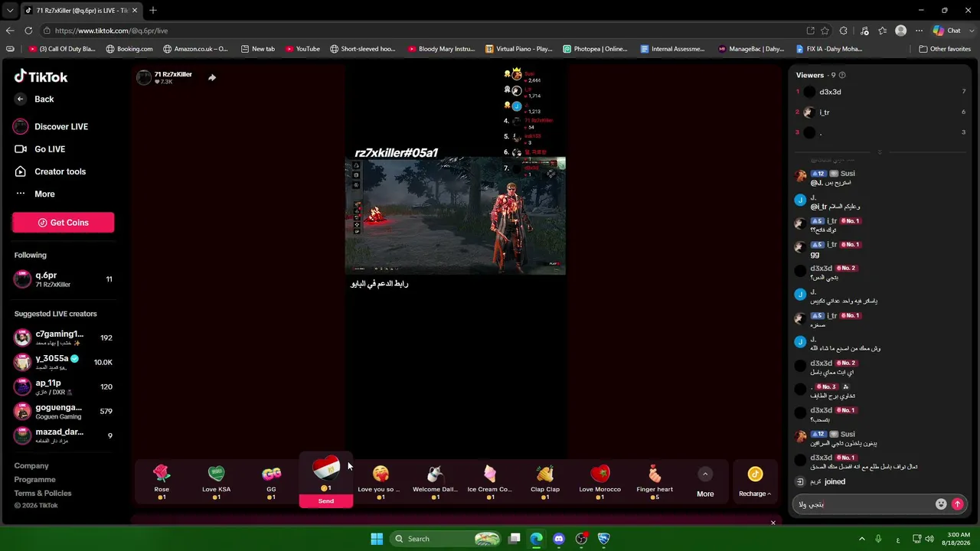This screenshot has width=980, height=551.
Task: Click the live video stream
Action: (456, 216)
